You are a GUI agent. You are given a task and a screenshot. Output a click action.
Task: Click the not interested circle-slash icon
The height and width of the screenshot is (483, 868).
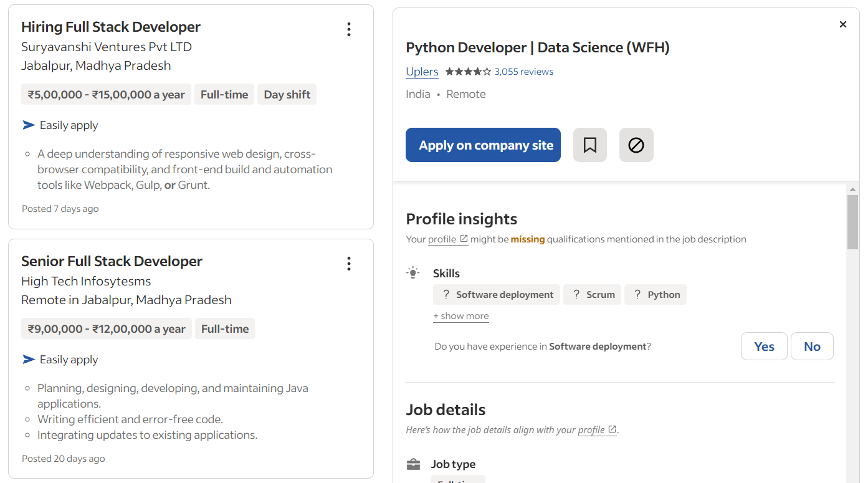tap(636, 145)
